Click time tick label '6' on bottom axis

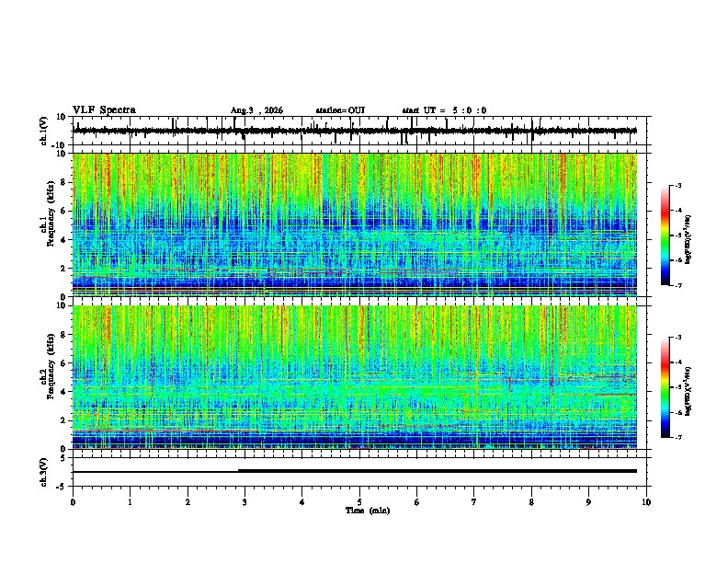(x=417, y=502)
